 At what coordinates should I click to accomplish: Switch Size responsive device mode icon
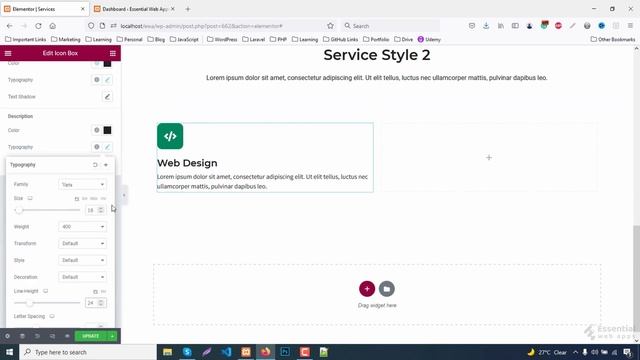pyautogui.click(x=30, y=198)
